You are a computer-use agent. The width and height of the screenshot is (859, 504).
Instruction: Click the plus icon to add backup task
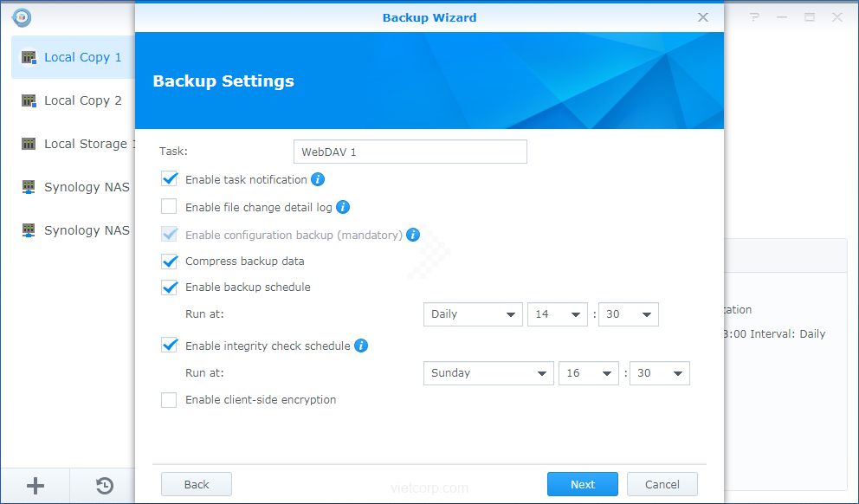tap(36, 486)
